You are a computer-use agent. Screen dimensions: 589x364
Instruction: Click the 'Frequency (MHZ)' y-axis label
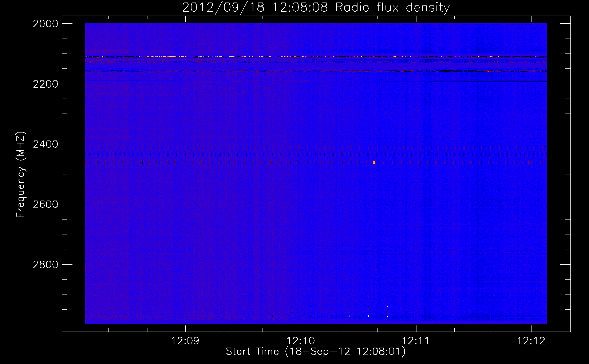(21, 175)
